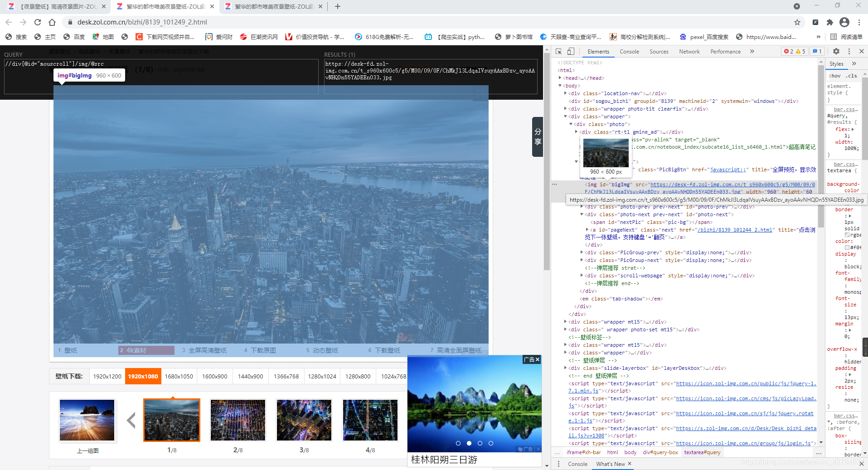Viewport: 868px width, 470px height.
Task: Switch to the Console tab
Action: 630,51
